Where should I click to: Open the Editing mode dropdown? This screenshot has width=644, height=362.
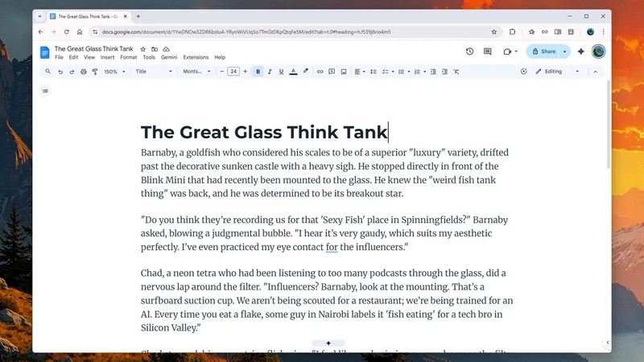point(556,72)
